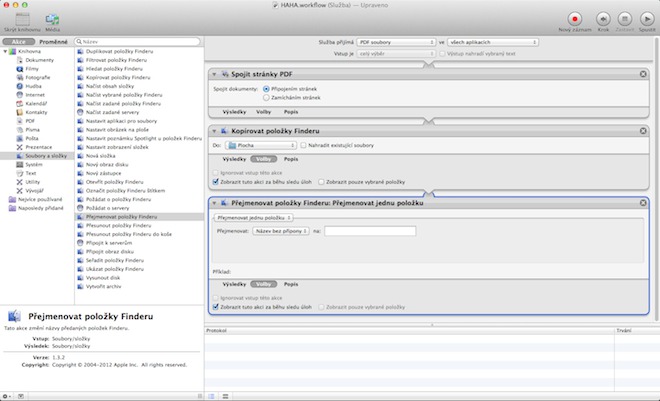Click the Krok step button
This screenshot has height=401, width=660.
coord(603,18)
